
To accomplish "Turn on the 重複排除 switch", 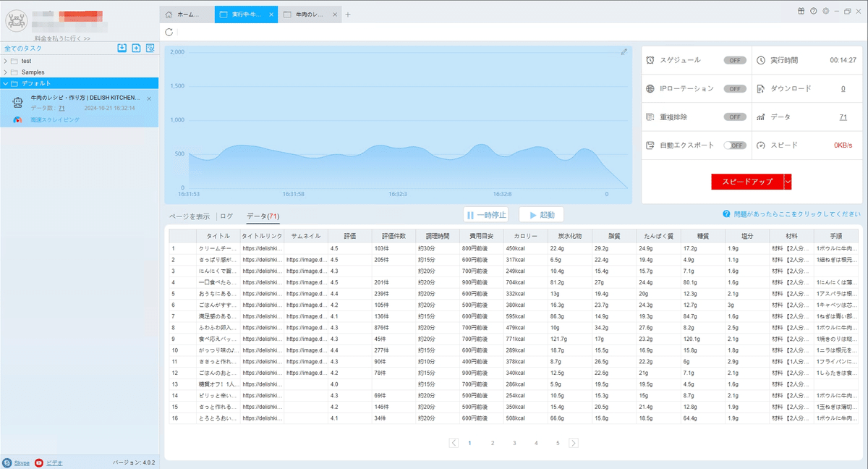I will tap(735, 117).
